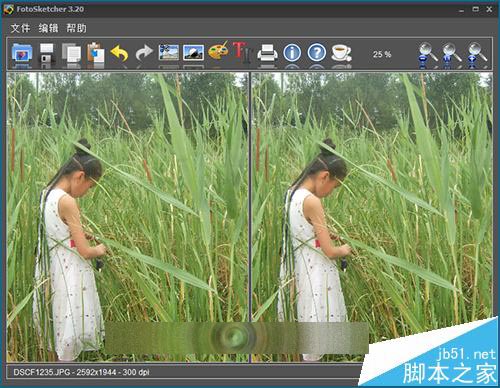
Task: Paste the image with the clipboard icon
Action: coord(96,52)
